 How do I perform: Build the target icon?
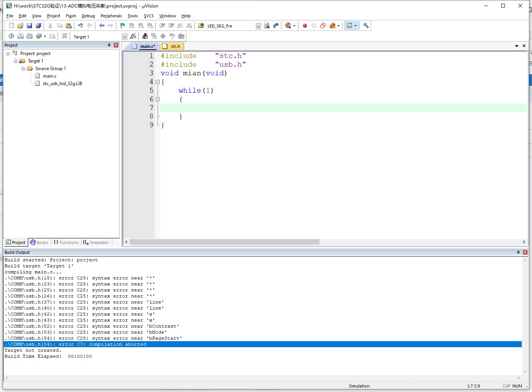tap(20, 36)
